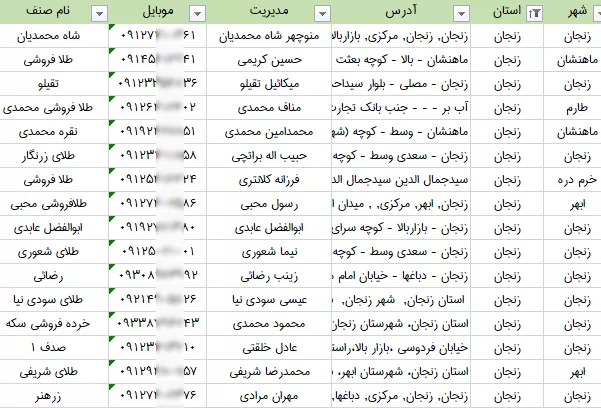The height and width of the screenshot is (408, 601).
Task: Select cell زرهنر
Action: click(54, 396)
